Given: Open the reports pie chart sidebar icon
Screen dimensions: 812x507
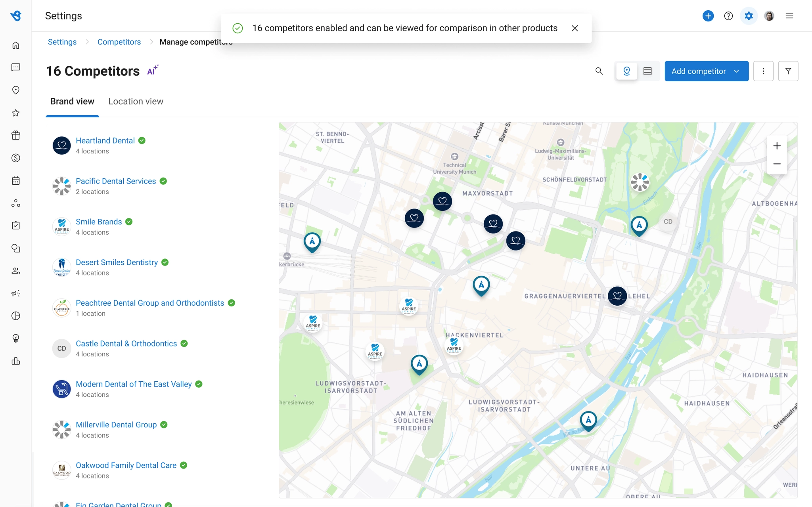Looking at the screenshot, I should [16, 316].
